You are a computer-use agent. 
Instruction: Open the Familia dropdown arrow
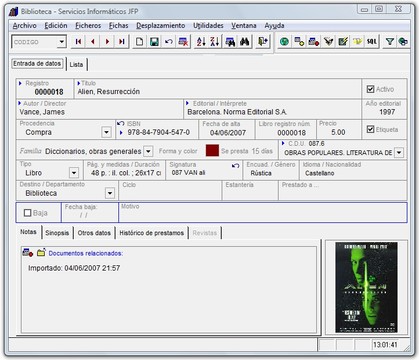tap(148, 151)
